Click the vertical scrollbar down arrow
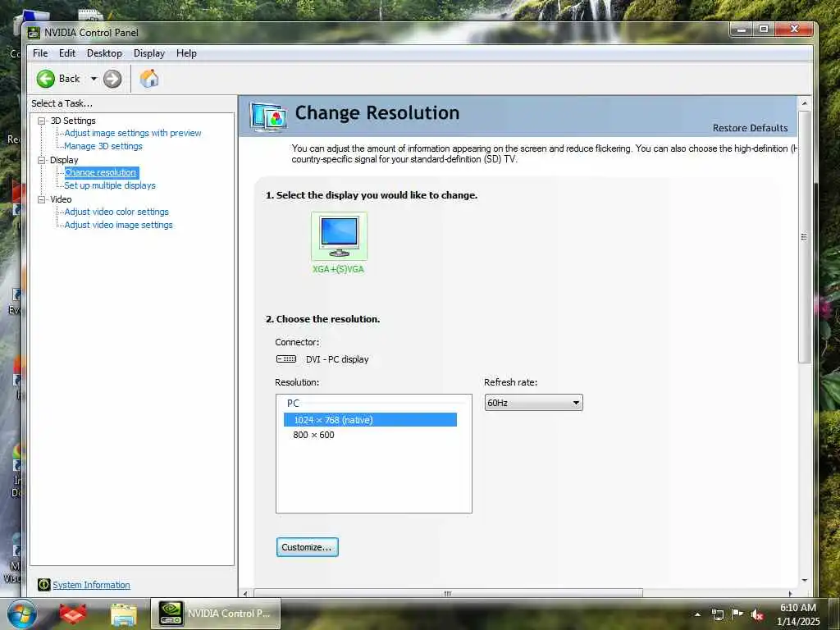 804,580
